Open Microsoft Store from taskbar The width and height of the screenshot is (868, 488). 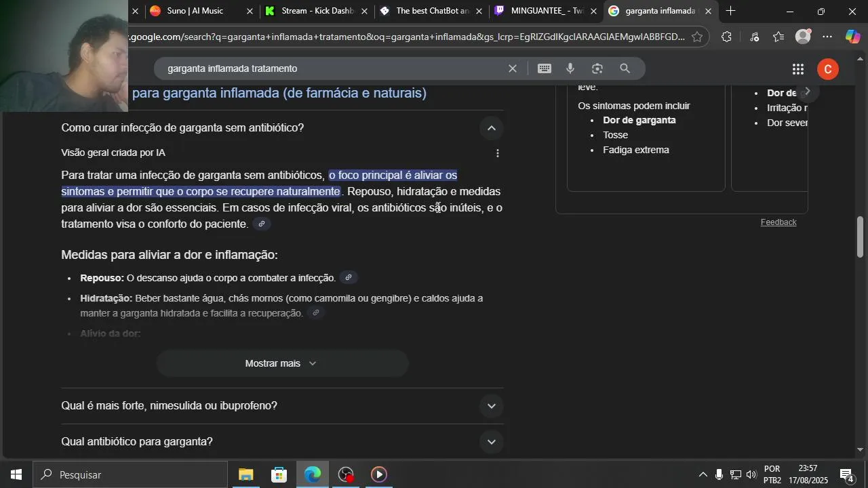[x=279, y=474]
